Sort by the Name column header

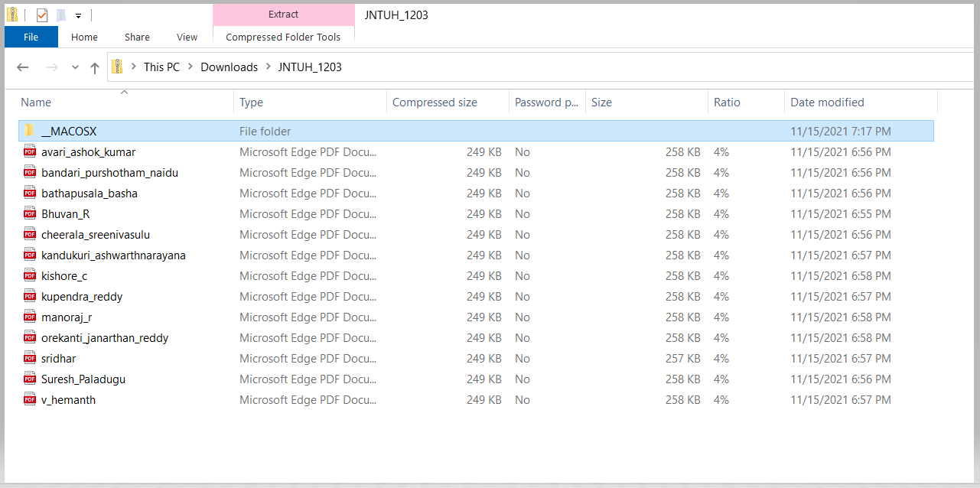36,102
